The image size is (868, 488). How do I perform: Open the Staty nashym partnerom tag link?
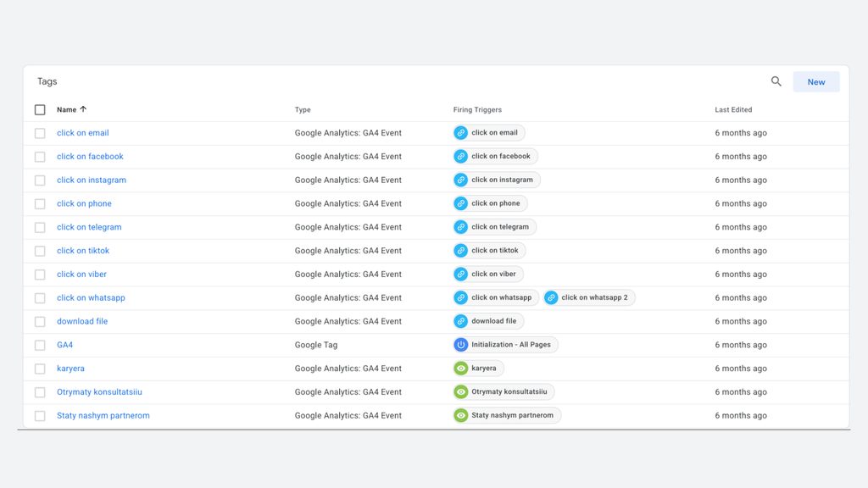103,415
